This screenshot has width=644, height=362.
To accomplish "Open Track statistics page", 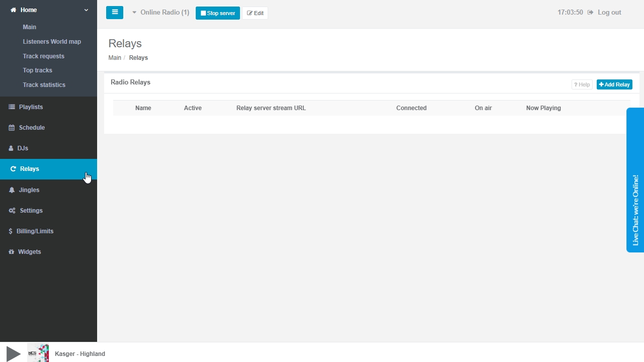I will pyautogui.click(x=44, y=85).
